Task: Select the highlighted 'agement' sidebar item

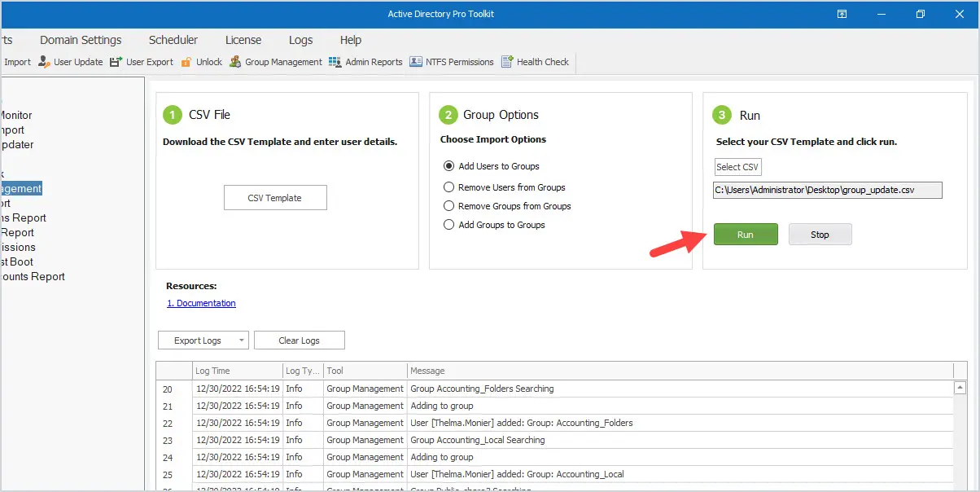Action: click(x=21, y=188)
